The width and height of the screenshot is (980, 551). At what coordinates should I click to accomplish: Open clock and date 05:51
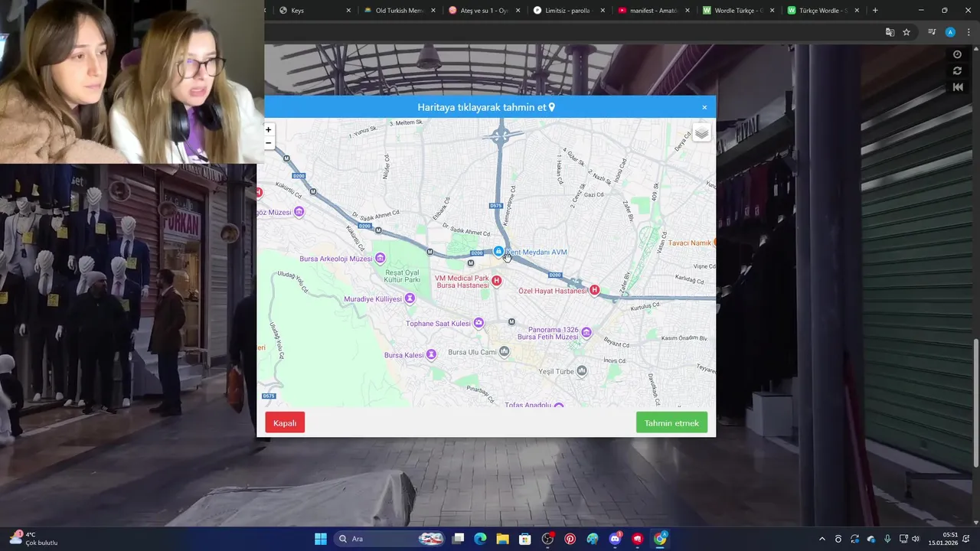[x=943, y=539]
